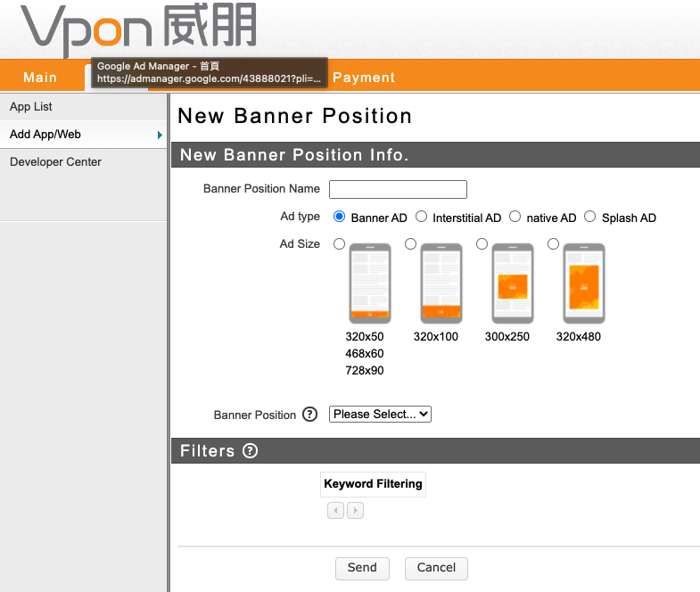
Task: Focus the Banner Position Name field
Action: coord(398,189)
